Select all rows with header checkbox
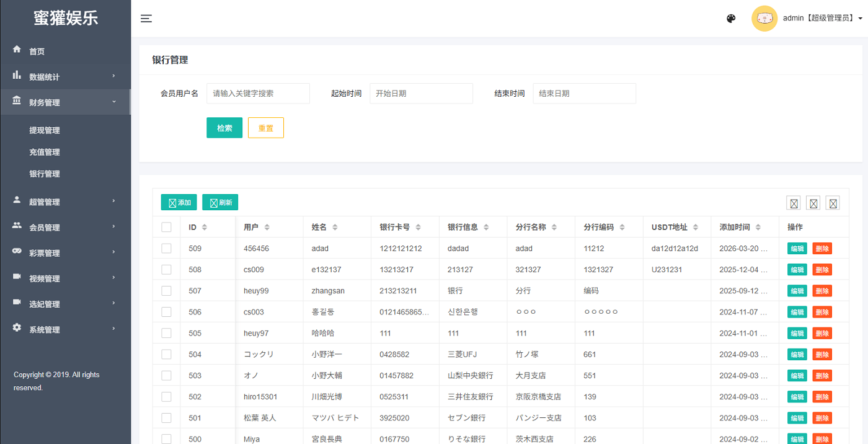The width and height of the screenshot is (868, 444). click(x=166, y=227)
